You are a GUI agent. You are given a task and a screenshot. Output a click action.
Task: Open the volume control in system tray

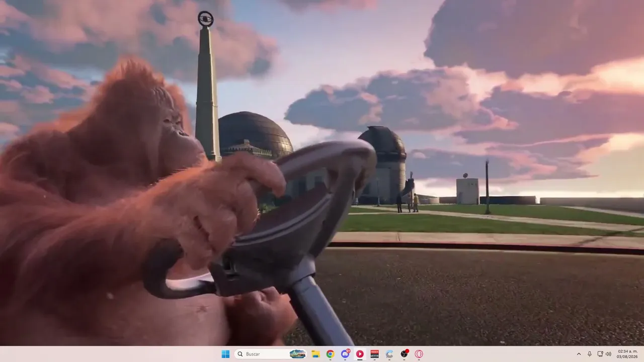[608, 354]
